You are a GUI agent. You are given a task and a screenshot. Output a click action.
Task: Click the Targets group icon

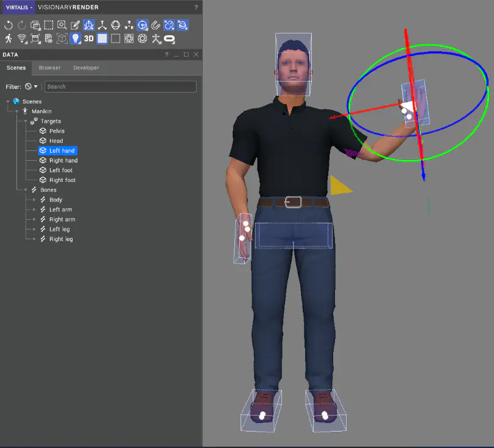(x=34, y=121)
